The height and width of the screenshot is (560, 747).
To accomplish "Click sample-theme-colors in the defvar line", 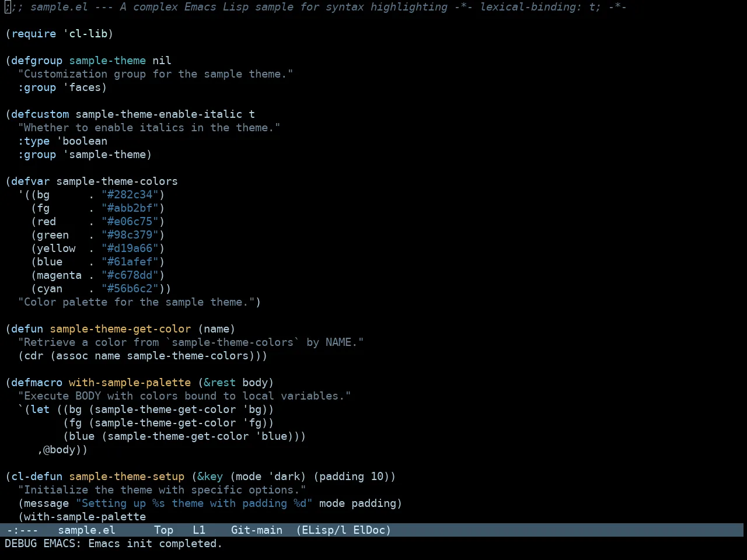I will point(117,181).
